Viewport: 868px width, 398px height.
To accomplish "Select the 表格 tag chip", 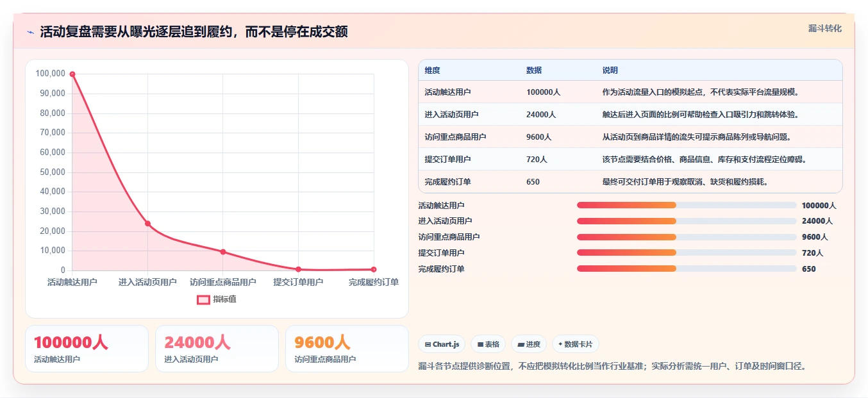I will [488, 344].
